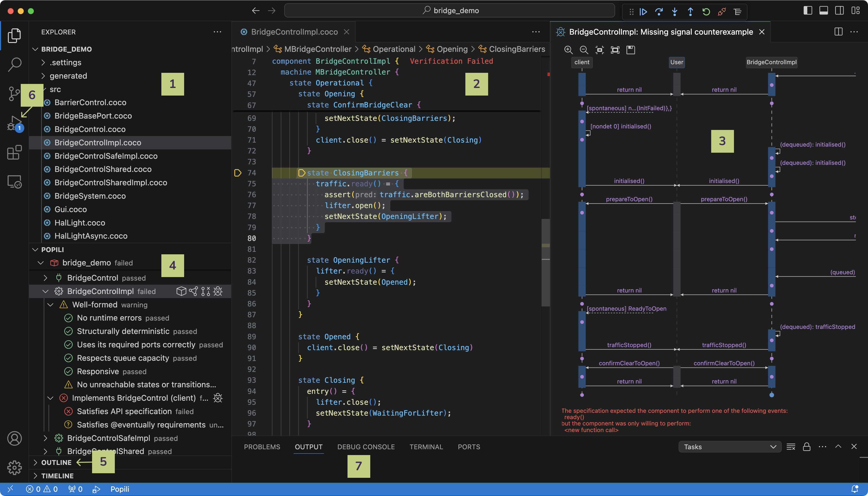Expand the .settings folder
This screenshot has height=496, width=868.
pyautogui.click(x=43, y=62)
